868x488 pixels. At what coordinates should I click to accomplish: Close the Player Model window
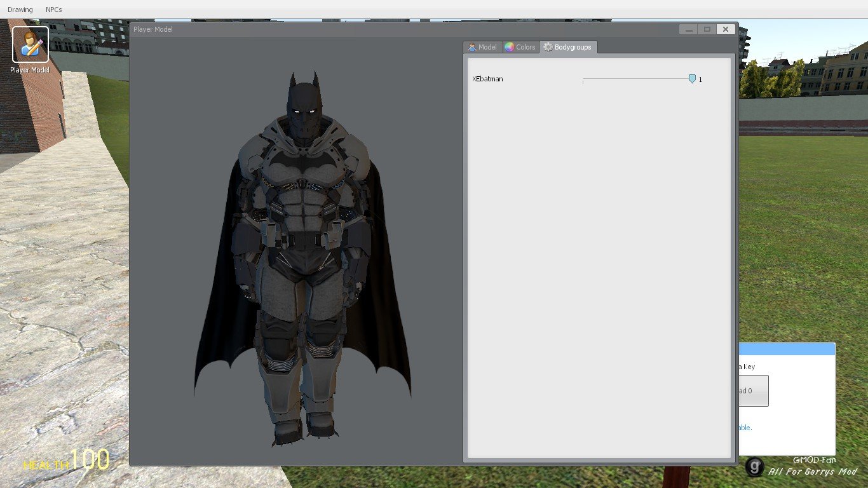click(725, 29)
